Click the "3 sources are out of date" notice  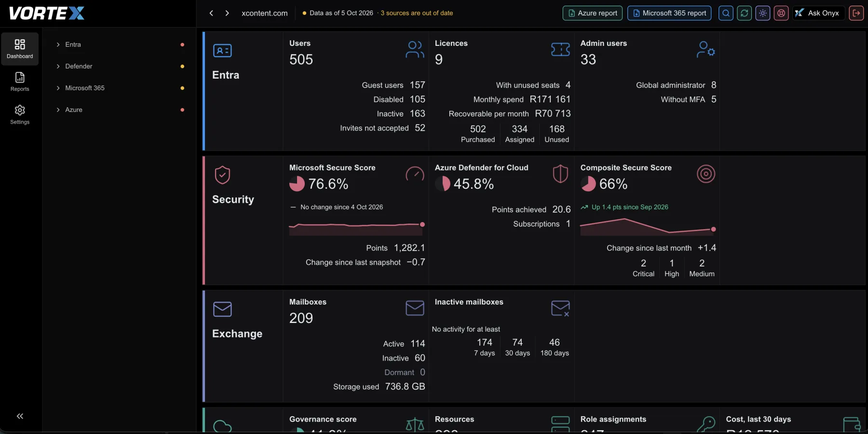(x=417, y=13)
